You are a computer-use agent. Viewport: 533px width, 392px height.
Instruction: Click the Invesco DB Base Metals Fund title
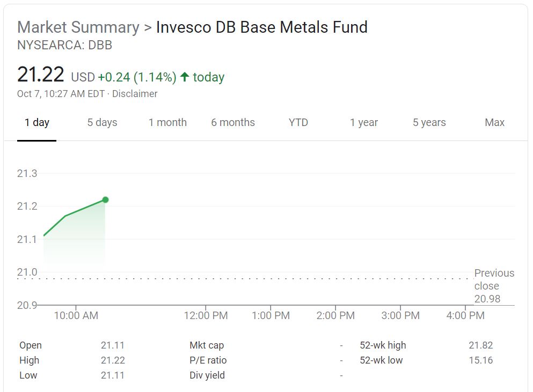pos(262,27)
